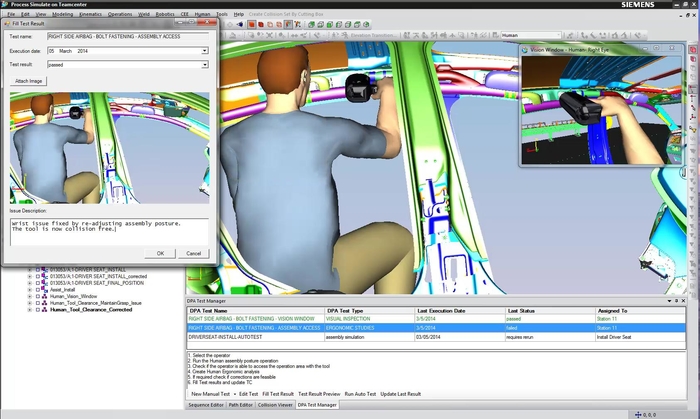Select the solid red shaded cube icon
This screenshot has width=700, height=419.
pos(252,25)
